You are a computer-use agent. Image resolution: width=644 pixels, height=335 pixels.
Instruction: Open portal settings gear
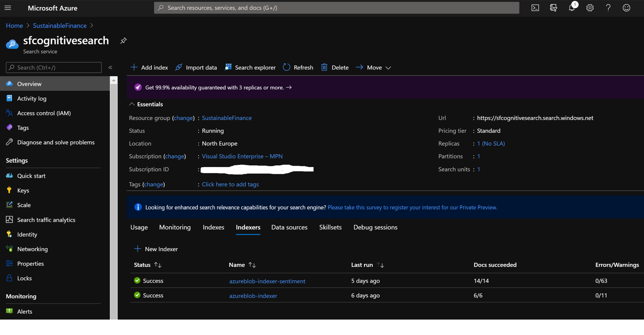(x=590, y=8)
